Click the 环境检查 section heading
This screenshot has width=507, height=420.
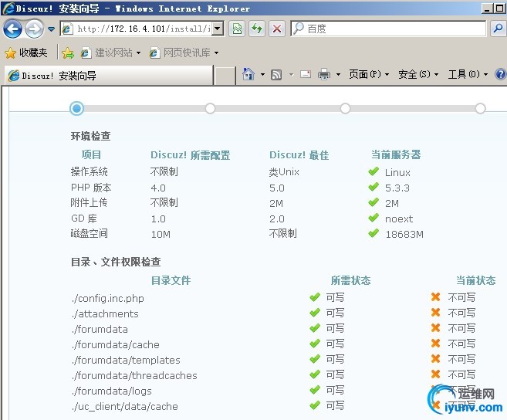91,136
